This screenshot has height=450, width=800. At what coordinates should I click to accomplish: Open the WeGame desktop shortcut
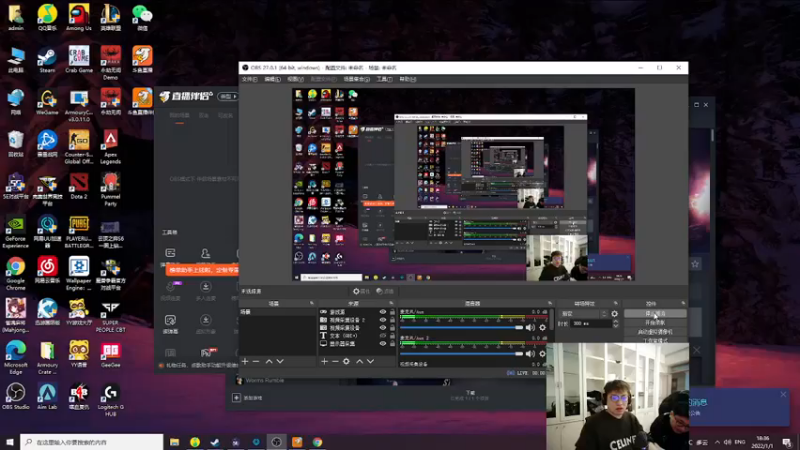47,102
